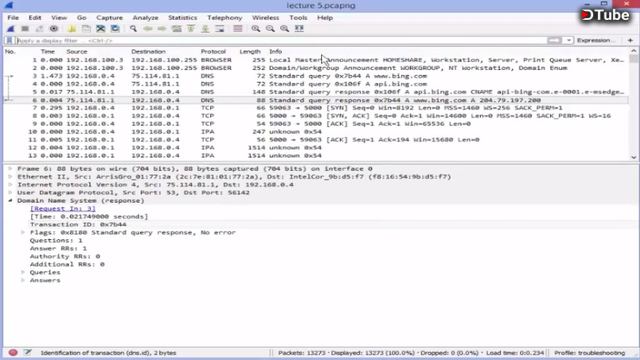Open the Analyze menu
This screenshot has width=640, height=360.
tap(145, 18)
